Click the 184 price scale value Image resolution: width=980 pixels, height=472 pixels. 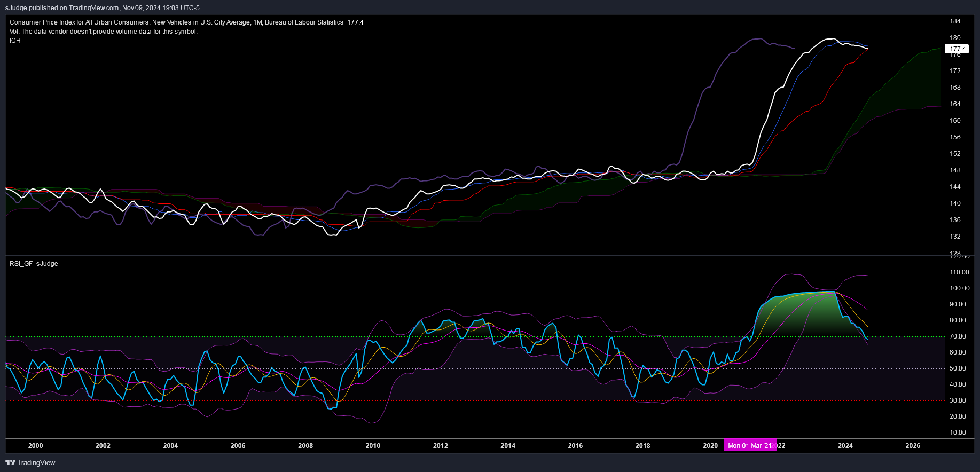click(x=955, y=21)
